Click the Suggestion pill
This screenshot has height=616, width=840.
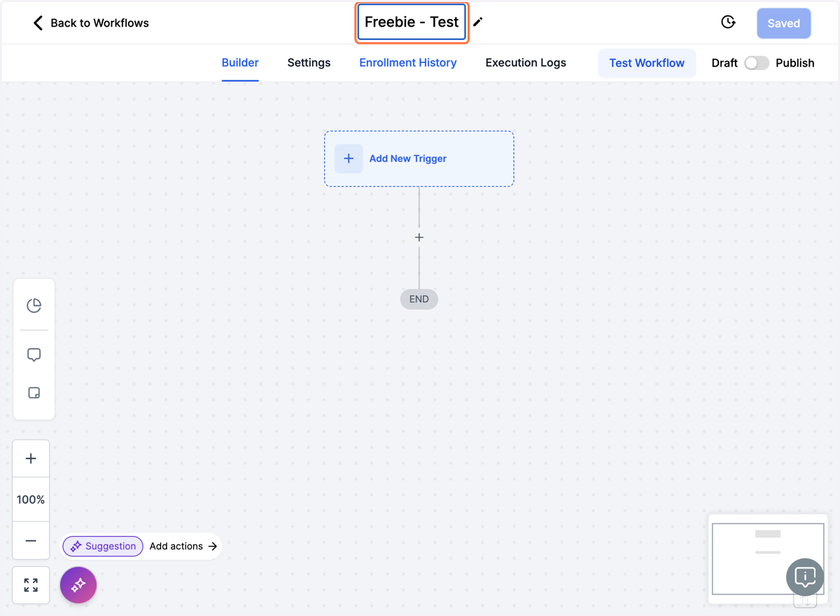click(104, 546)
